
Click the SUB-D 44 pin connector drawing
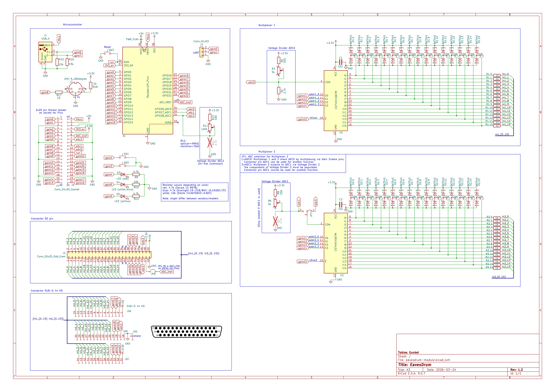[186, 332]
